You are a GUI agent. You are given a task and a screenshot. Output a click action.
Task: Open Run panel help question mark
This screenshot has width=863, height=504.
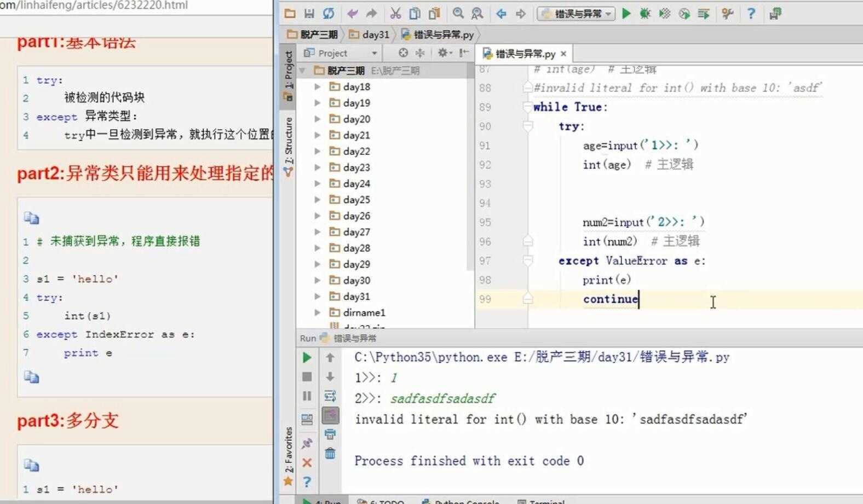(307, 482)
